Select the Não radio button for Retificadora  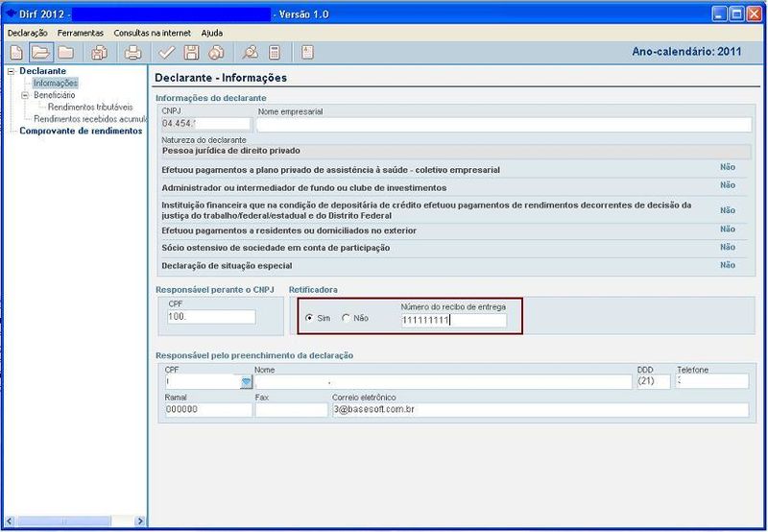(x=346, y=318)
